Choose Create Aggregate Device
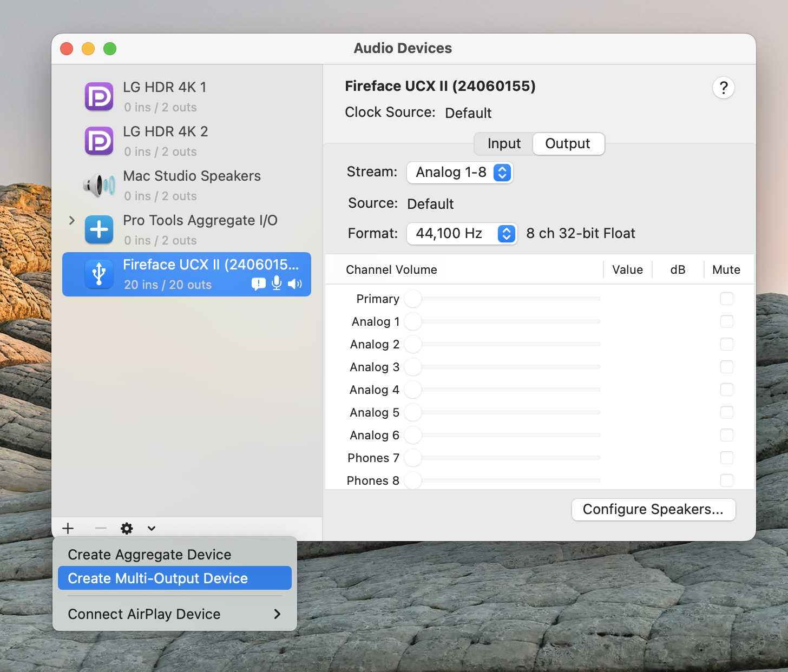 tap(175, 555)
